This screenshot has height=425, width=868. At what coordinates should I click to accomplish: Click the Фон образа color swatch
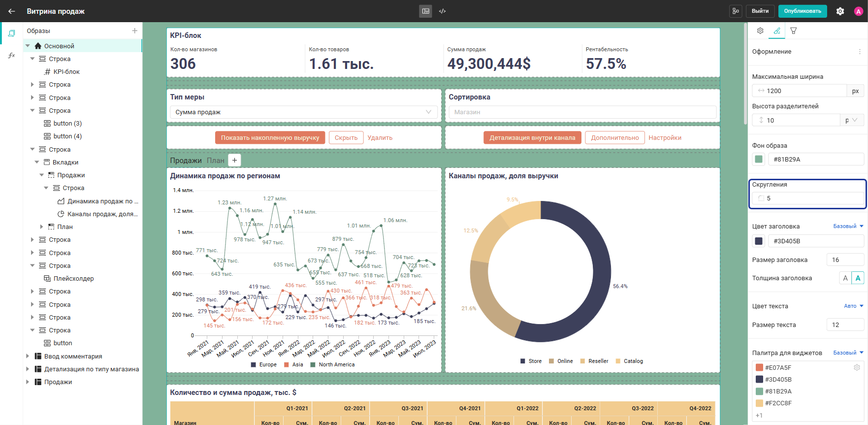(x=759, y=159)
